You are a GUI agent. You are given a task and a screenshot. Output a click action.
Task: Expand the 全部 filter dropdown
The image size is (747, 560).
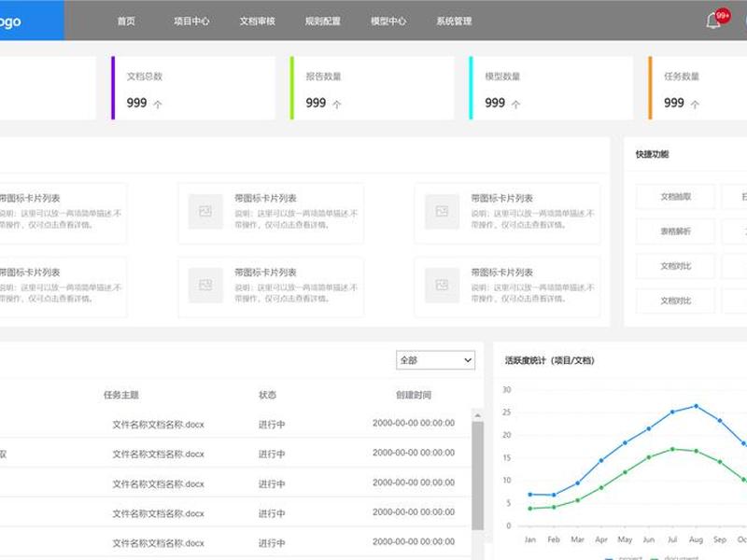pos(435,360)
